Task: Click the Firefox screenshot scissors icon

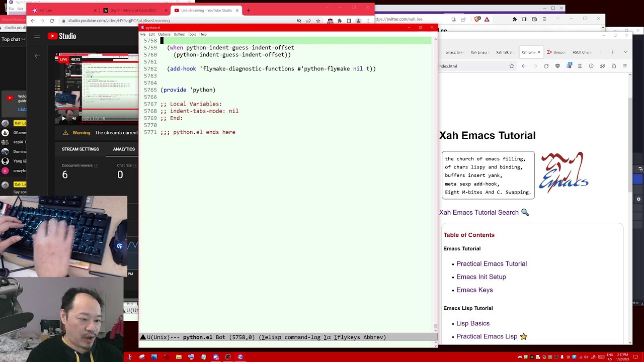Action: click(602, 66)
